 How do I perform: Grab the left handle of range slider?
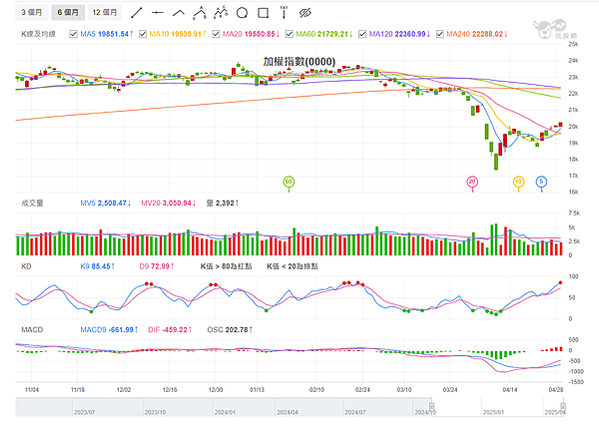point(431,406)
